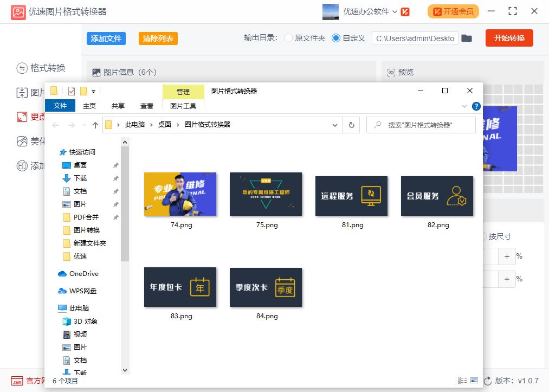Open the folder browse icon beside output path

467,38
